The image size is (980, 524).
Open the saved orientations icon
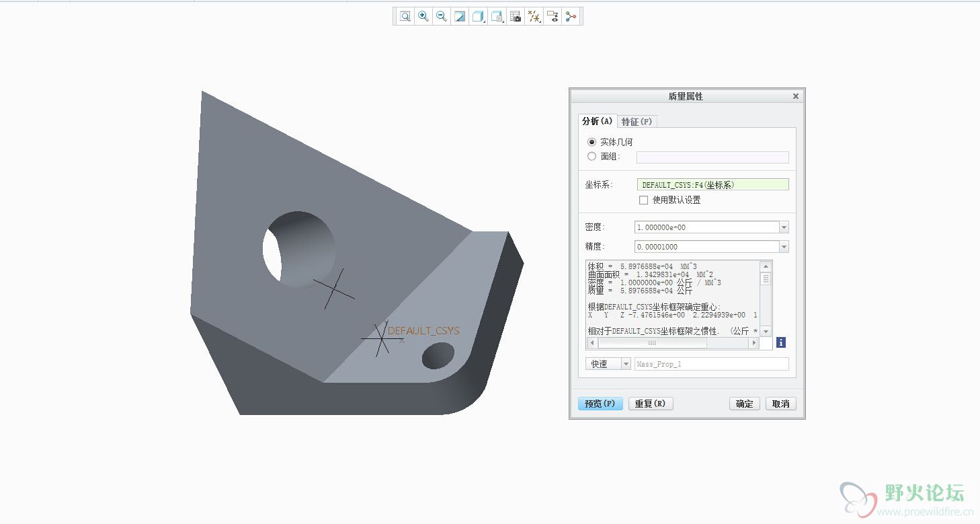497,17
